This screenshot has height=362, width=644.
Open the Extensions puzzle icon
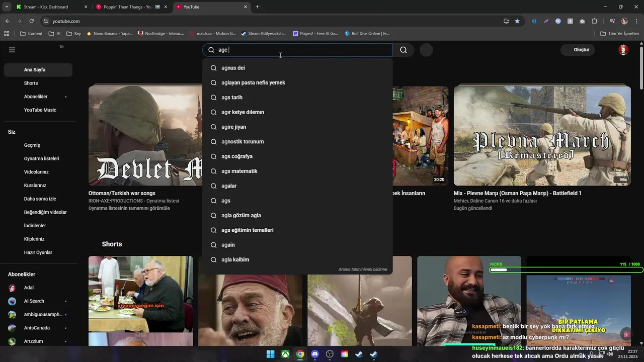coord(595,21)
